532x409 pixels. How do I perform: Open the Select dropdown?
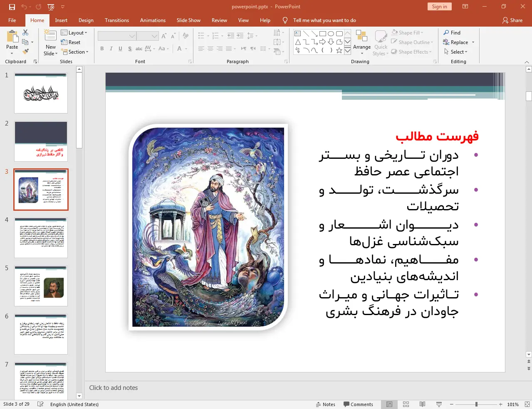click(455, 52)
